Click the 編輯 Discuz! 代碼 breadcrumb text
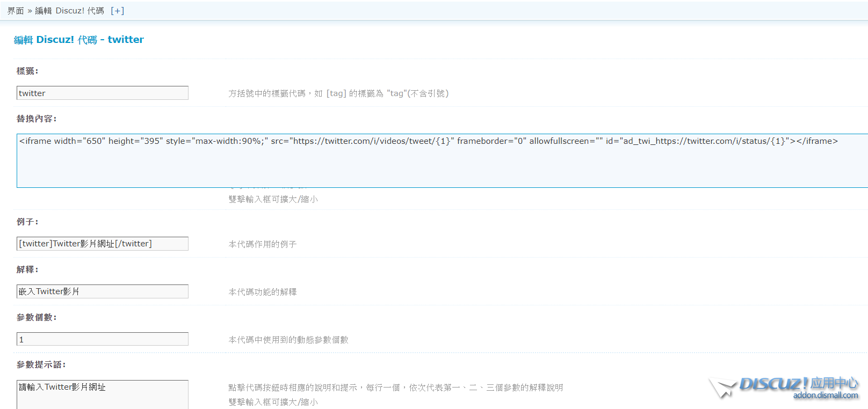The width and height of the screenshot is (868, 409). 69,11
